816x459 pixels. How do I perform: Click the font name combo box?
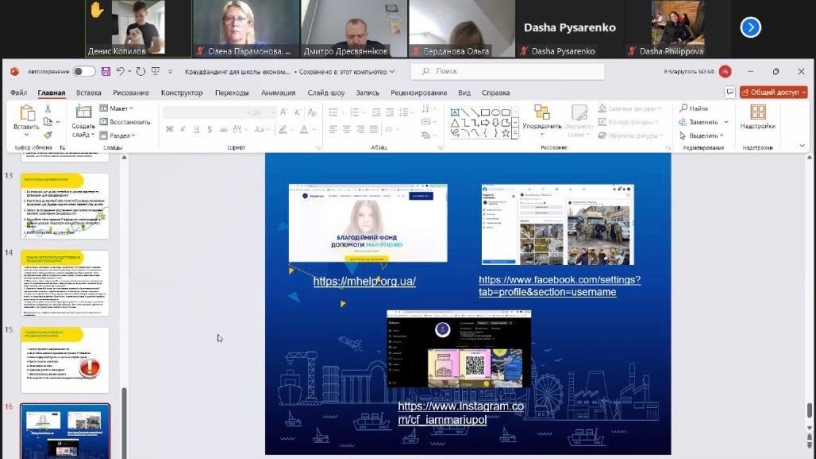(207, 112)
